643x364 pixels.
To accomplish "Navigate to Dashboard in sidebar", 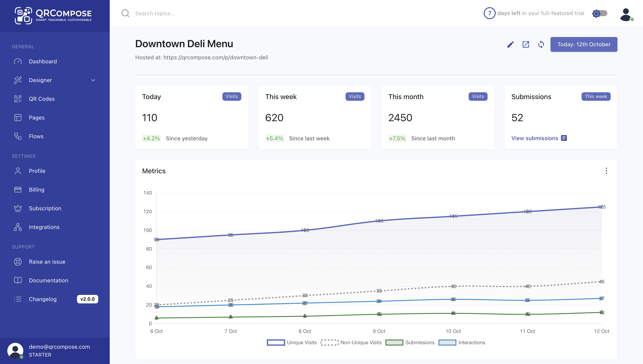I will [x=43, y=61].
